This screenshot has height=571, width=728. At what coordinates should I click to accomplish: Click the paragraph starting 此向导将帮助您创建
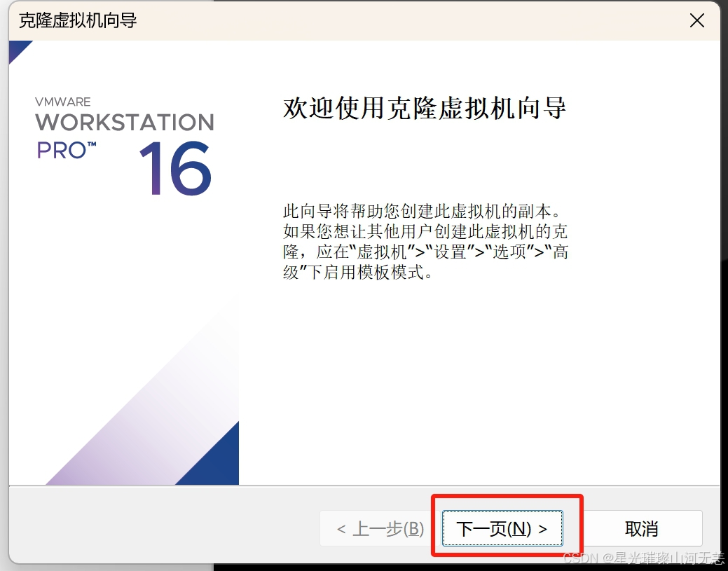click(425, 242)
